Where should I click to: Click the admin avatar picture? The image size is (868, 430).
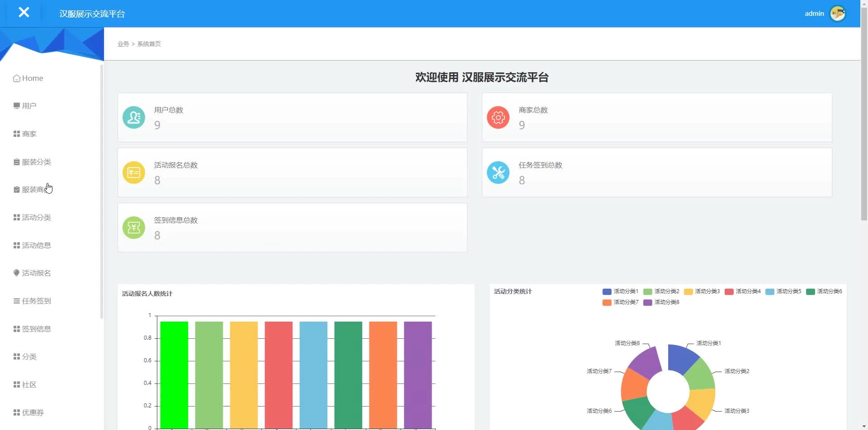[837, 14]
